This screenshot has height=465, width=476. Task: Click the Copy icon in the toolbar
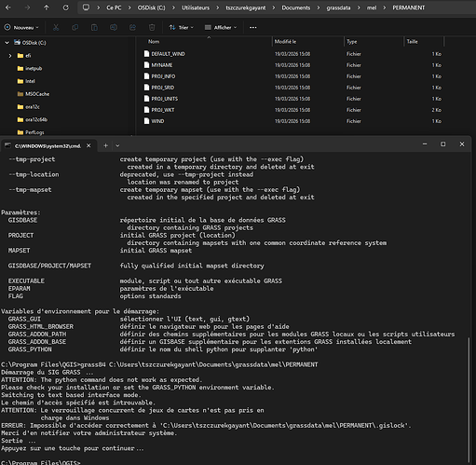click(x=75, y=28)
